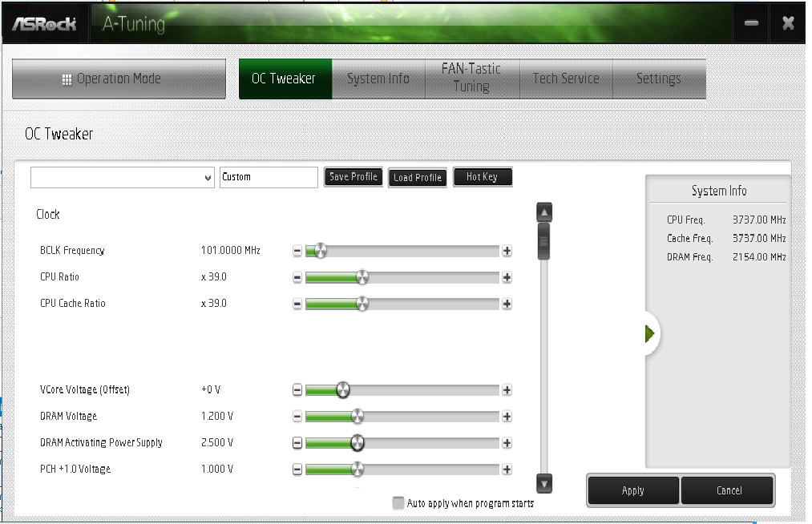Click the 1.200 V DRAM Voltage value
812x524 pixels.
[217, 417]
